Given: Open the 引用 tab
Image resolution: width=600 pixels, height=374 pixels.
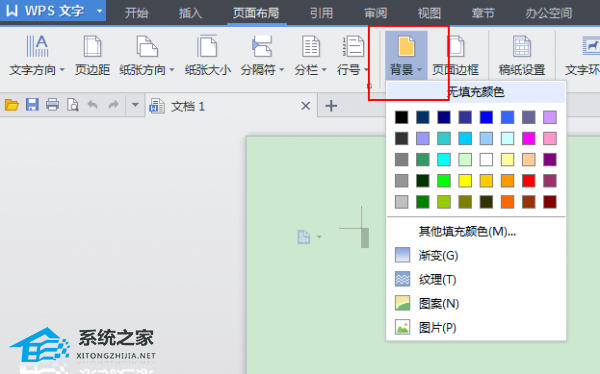Looking at the screenshot, I should click(x=321, y=13).
